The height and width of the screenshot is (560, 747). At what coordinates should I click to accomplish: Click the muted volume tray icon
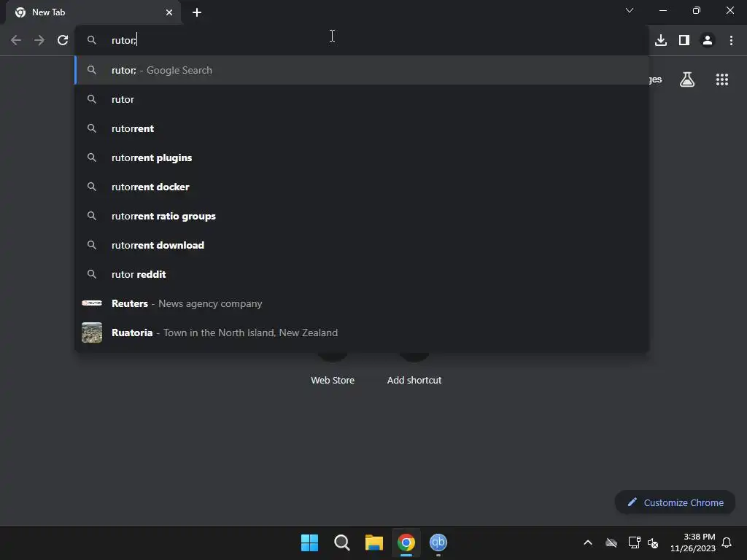click(x=653, y=542)
